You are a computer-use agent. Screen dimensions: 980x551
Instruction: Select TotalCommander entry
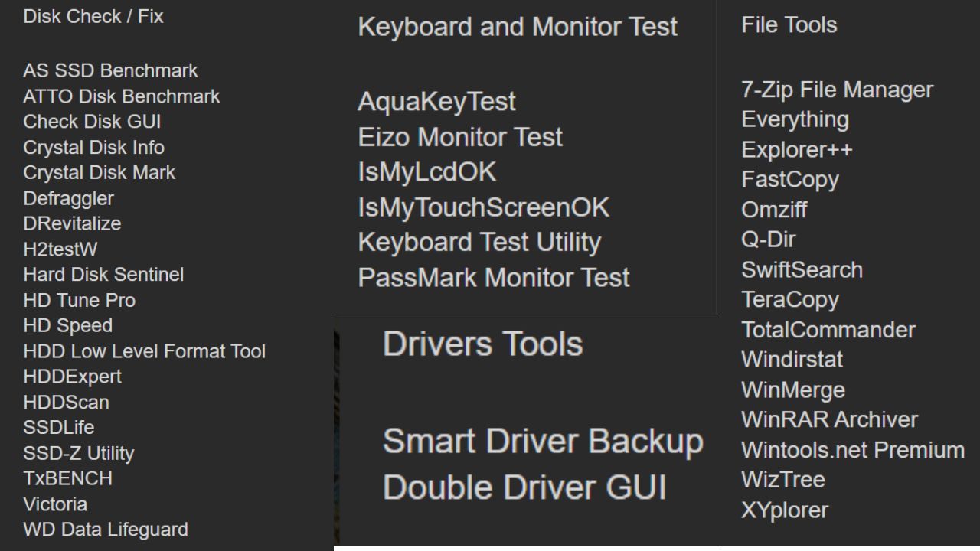(x=828, y=330)
